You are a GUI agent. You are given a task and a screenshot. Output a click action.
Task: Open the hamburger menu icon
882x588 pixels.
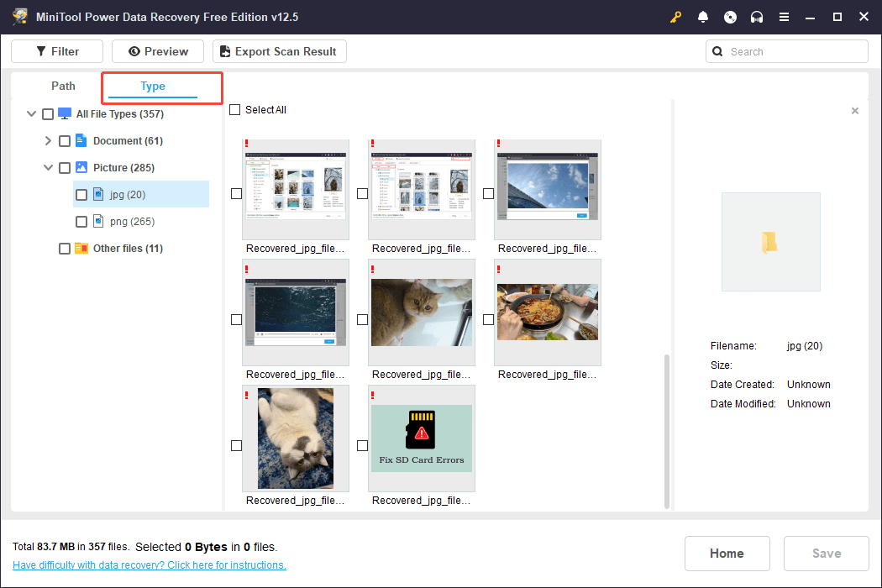pyautogui.click(x=784, y=17)
